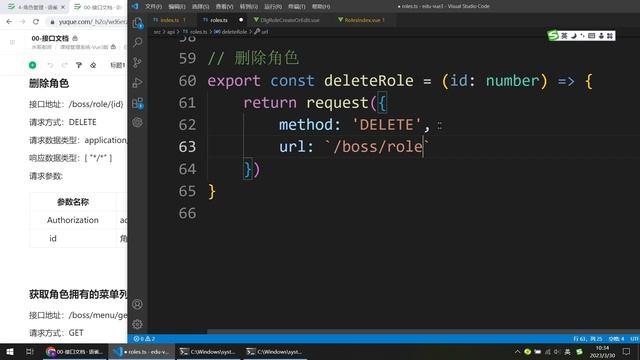The width and height of the screenshot is (640, 360).
Task: Open the Source Control view
Action: (x=138, y=62)
